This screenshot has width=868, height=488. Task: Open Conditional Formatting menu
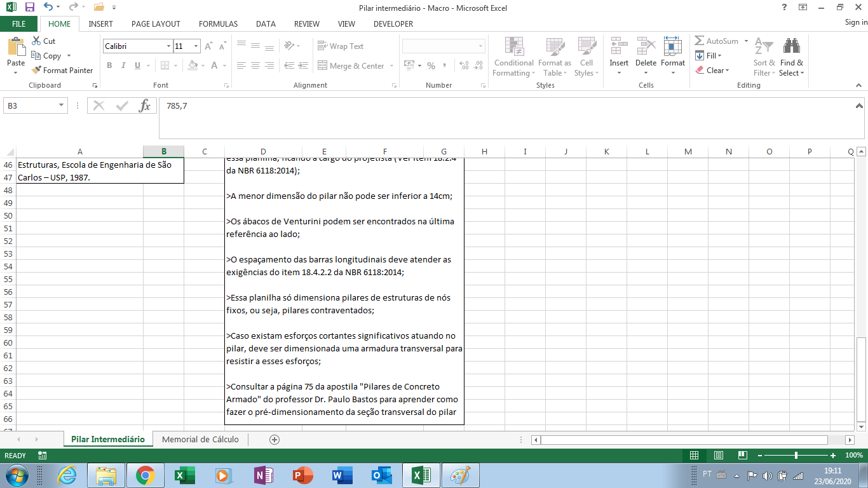point(513,57)
